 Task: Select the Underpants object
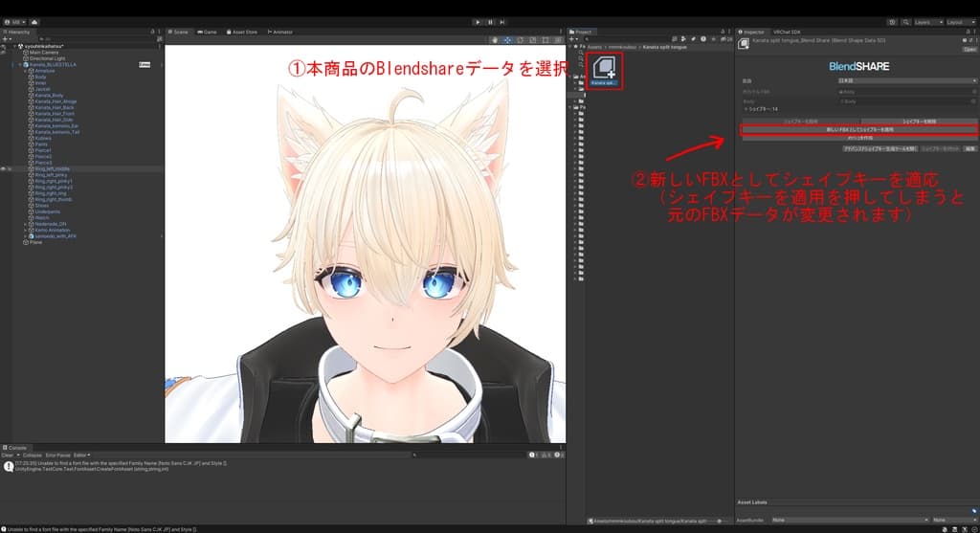pos(48,211)
